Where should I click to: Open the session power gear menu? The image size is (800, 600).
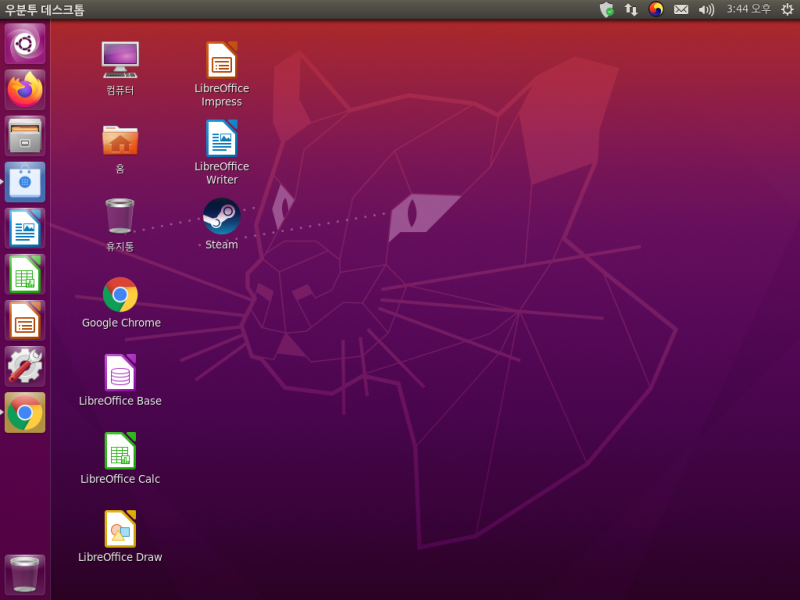point(787,10)
